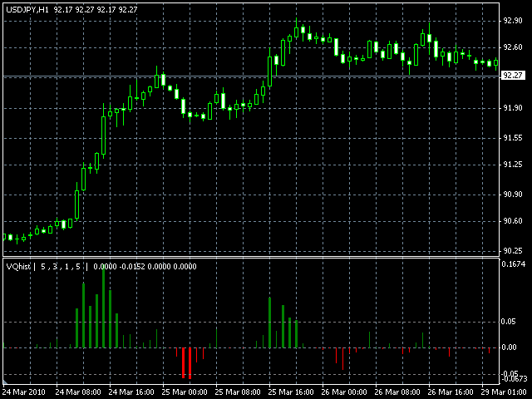
Task: Click the 25 Mar 16:00 time label
Action: coord(291,392)
